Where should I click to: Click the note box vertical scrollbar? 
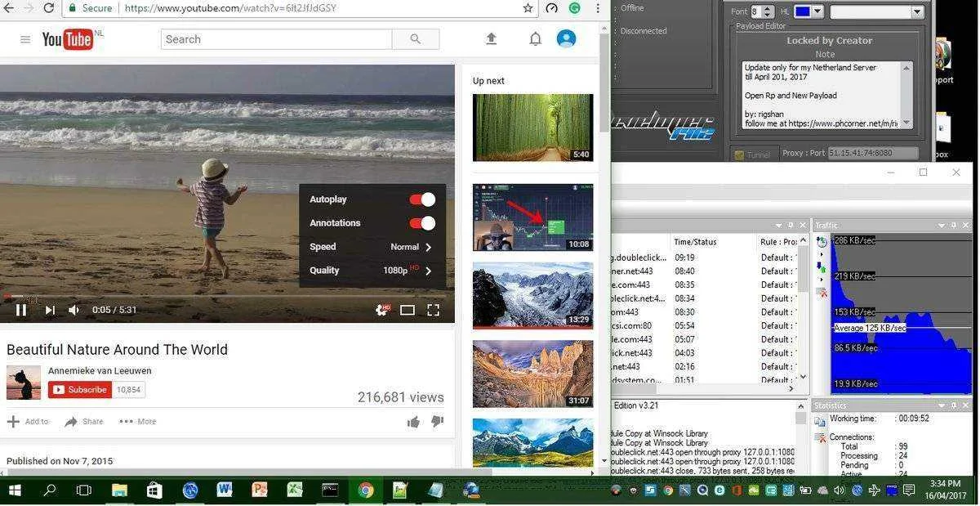pyautogui.click(x=906, y=95)
